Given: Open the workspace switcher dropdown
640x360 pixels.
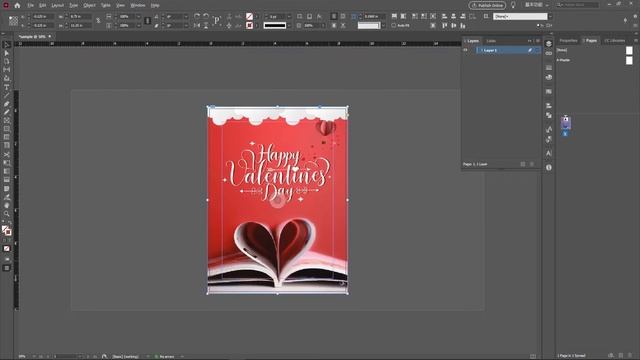Looking at the screenshot, I should (x=536, y=5).
